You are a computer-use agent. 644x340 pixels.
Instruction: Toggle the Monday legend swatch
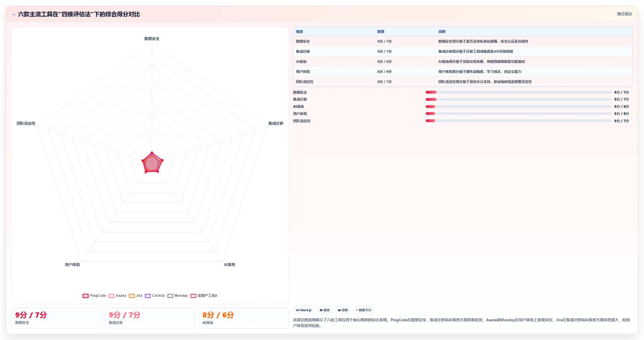[170, 296]
